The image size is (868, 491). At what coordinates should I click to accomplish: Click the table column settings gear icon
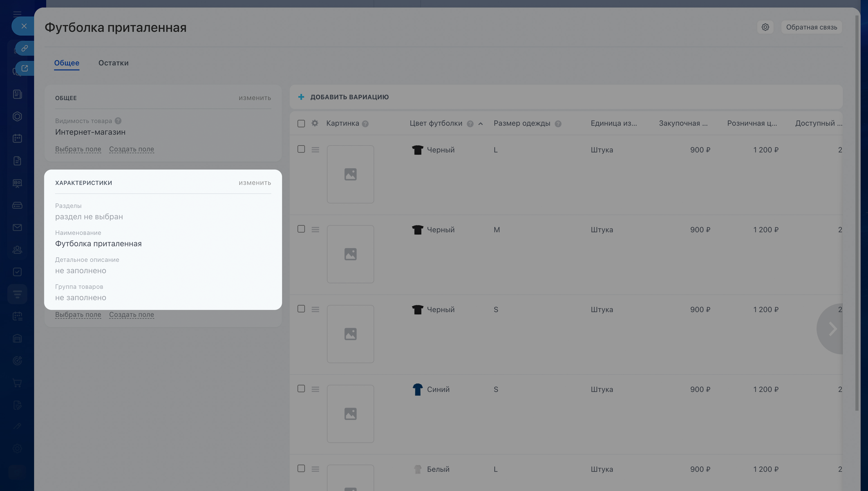[x=315, y=123]
